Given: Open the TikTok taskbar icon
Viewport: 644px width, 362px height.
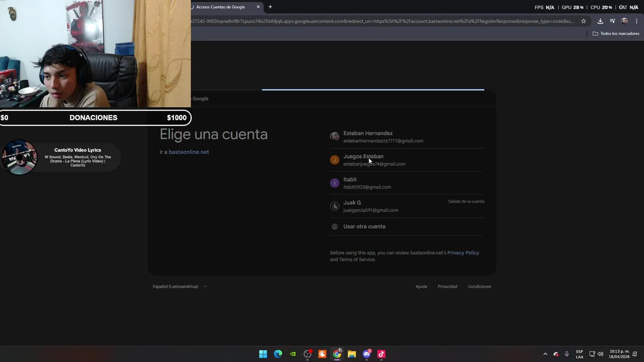Looking at the screenshot, I should [381, 354].
